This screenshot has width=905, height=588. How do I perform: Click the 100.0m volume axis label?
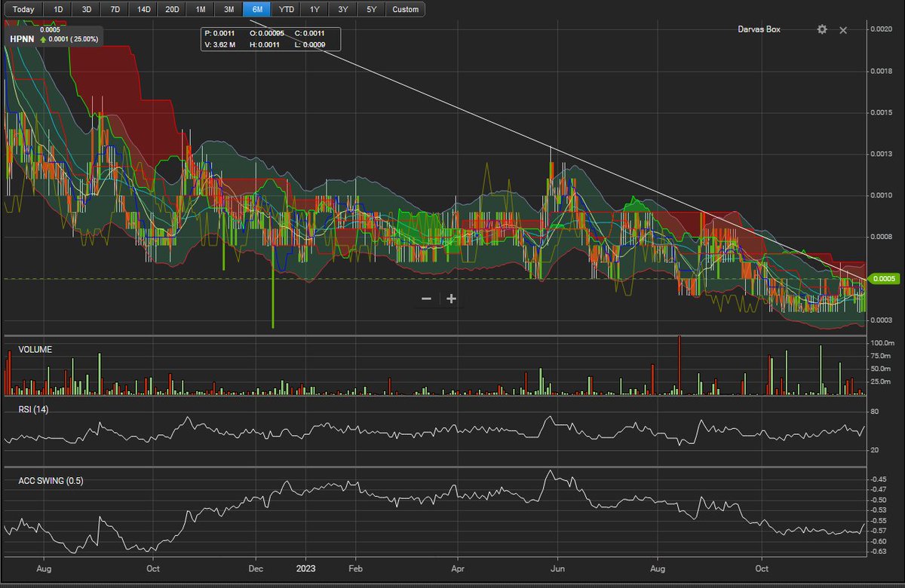tap(882, 343)
